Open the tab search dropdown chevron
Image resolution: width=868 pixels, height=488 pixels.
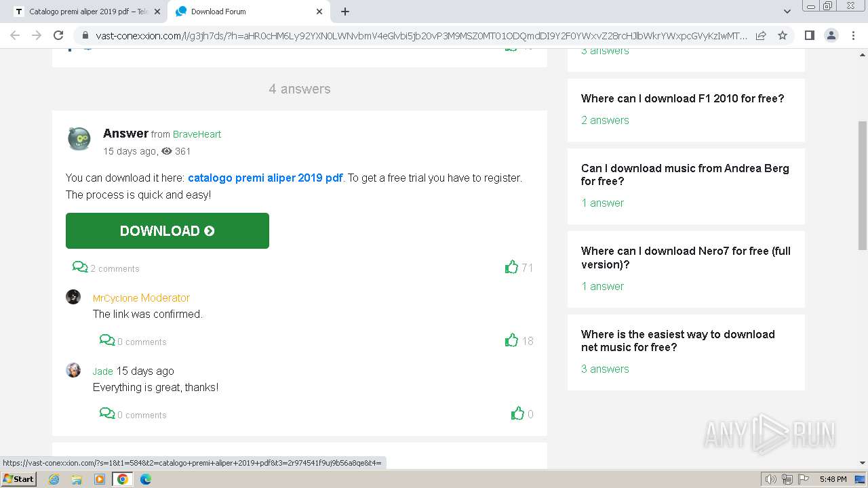tap(787, 12)
